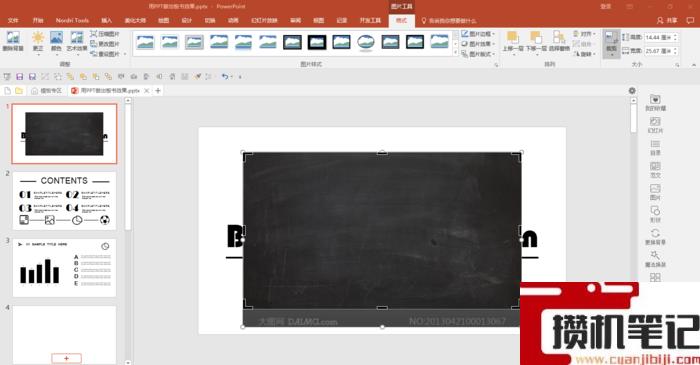
Task: Open the Selection Pane (选择窗格) icon
Action: tap(559, 41)
